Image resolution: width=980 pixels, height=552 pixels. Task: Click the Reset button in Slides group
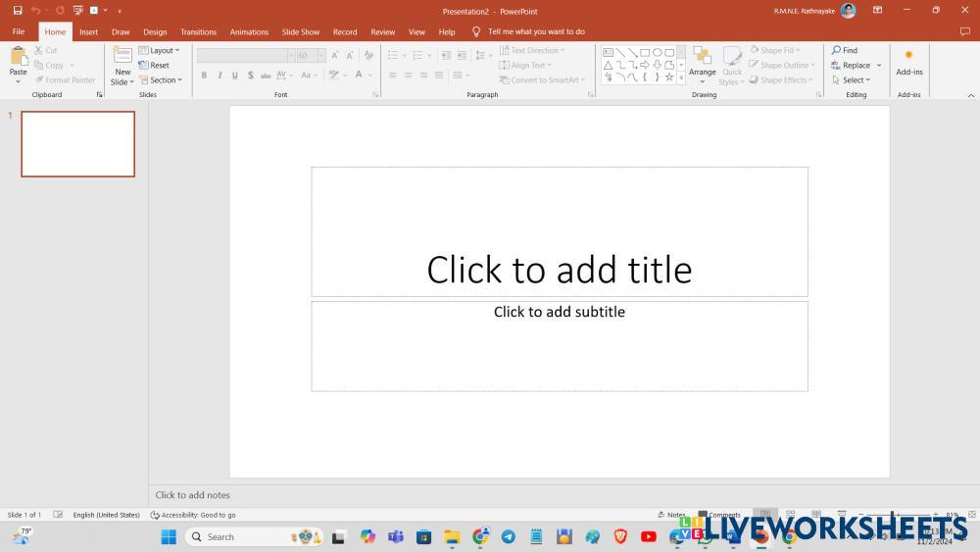click(x=154, y=66)
